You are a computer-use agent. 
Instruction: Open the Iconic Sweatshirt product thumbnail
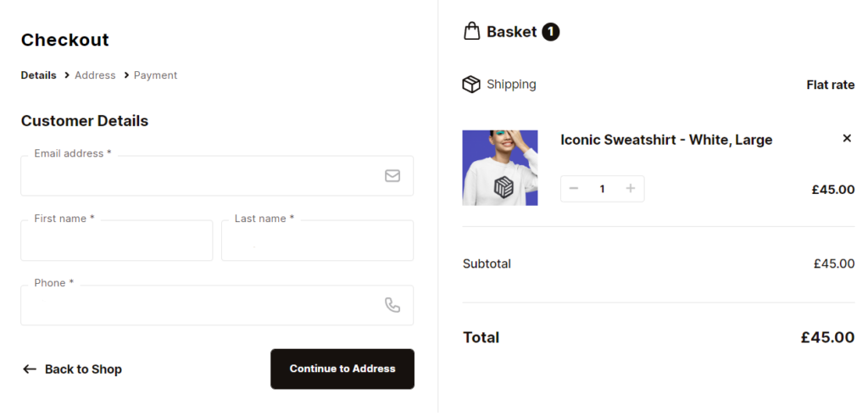point(500,168)
